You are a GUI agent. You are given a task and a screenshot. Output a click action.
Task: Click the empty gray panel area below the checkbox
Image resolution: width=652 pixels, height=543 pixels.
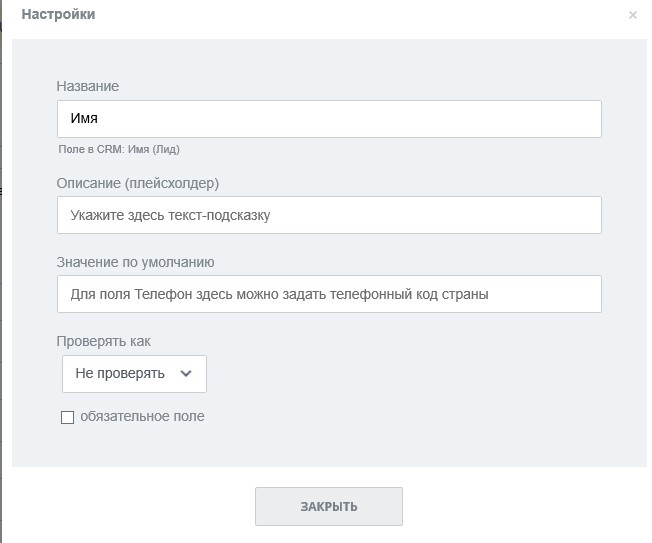329,446
